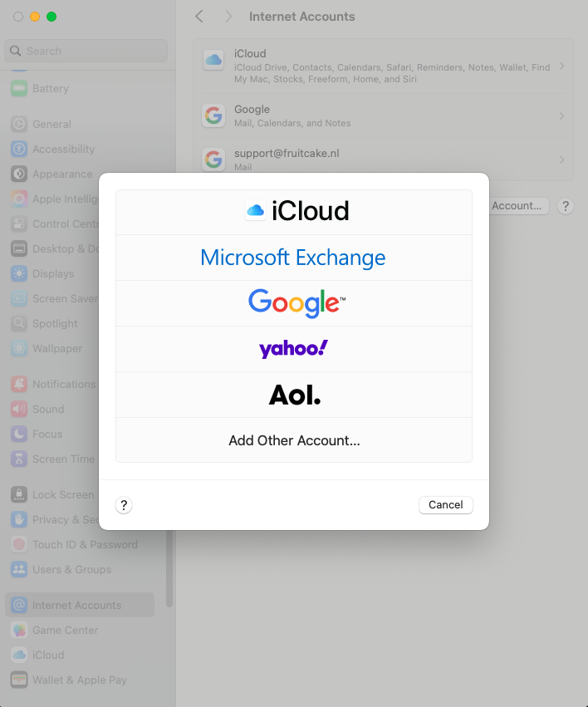Go back using the toolbar arrow

199,17
